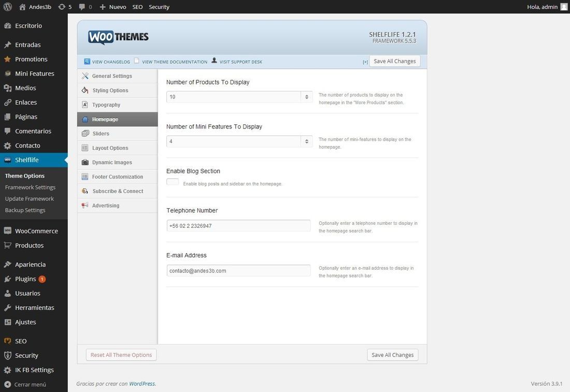Click the Ajustes settings icon
This screenshot has width=570, height=392.
point(7,322)
